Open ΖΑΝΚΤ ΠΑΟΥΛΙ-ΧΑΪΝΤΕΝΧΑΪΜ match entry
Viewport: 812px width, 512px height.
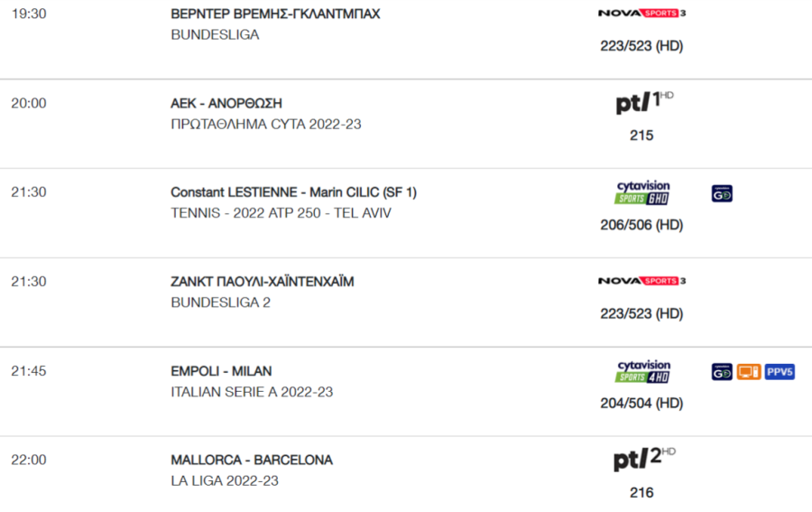tap(263, 282)
